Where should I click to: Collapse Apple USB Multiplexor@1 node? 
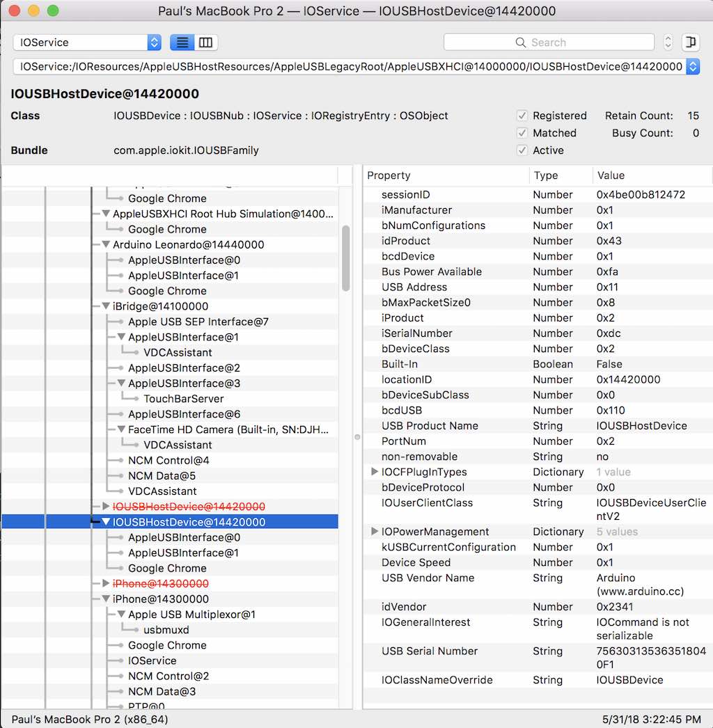pos(121,615)
